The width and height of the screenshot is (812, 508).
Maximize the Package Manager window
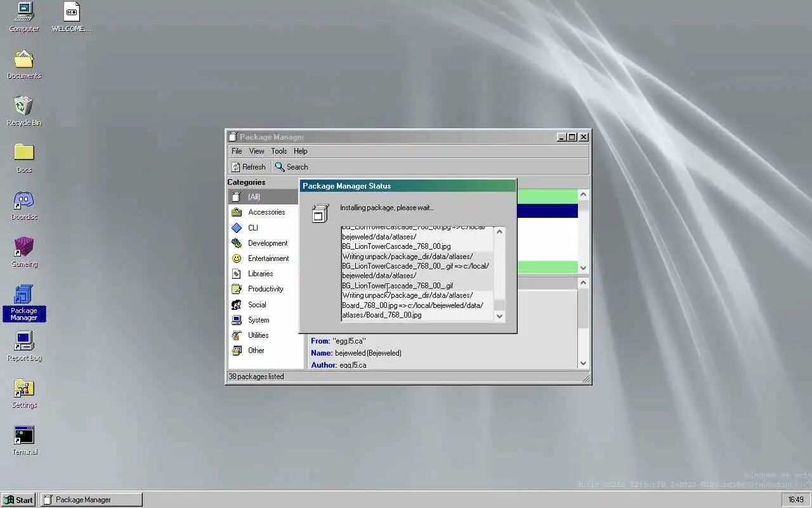tap(572, 137)
